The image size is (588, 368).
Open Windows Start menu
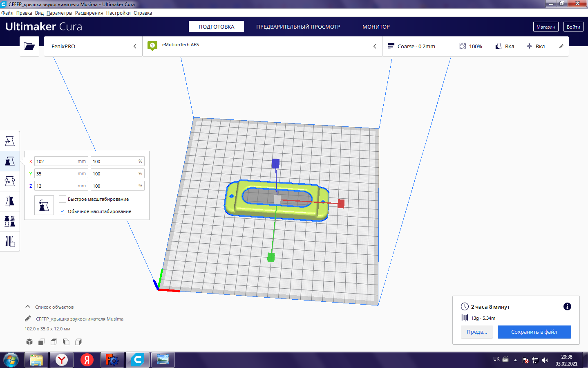click(11, 360)
